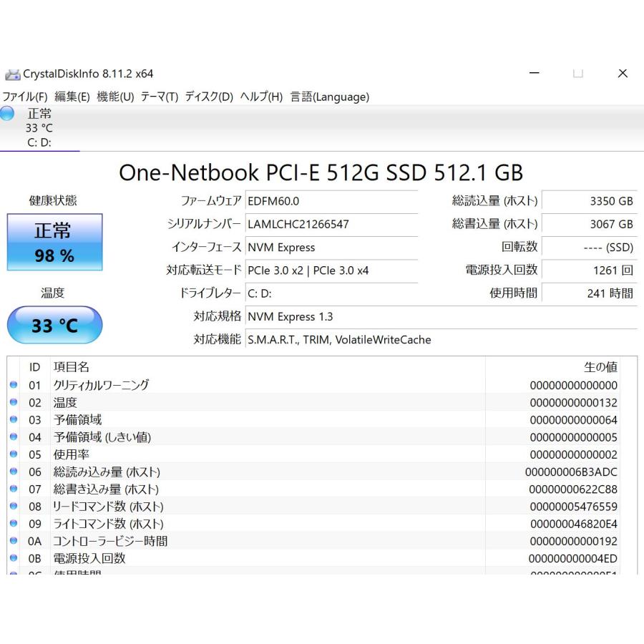644x644 pixels.
Task: Select the ライトコマンド数 (ホスト) row
Action: [314, 523]
